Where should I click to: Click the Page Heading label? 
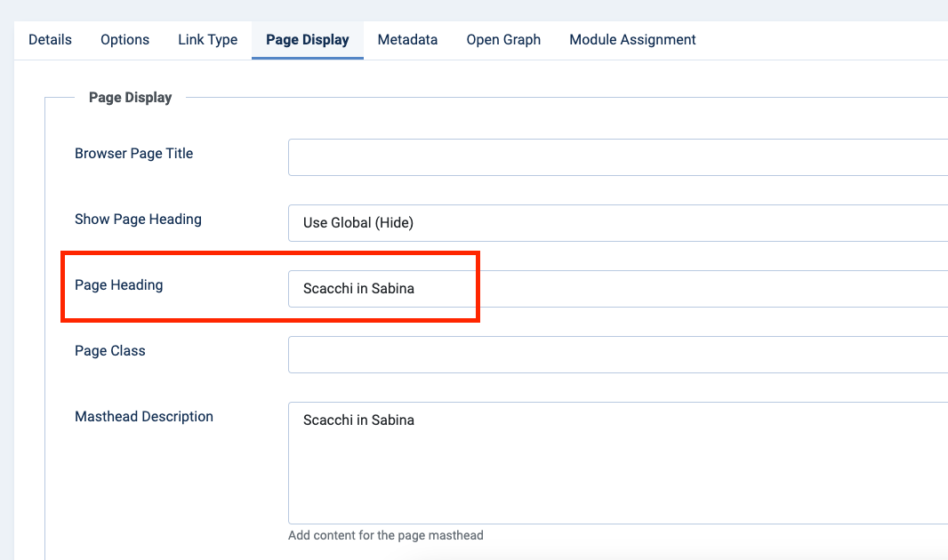118,285
